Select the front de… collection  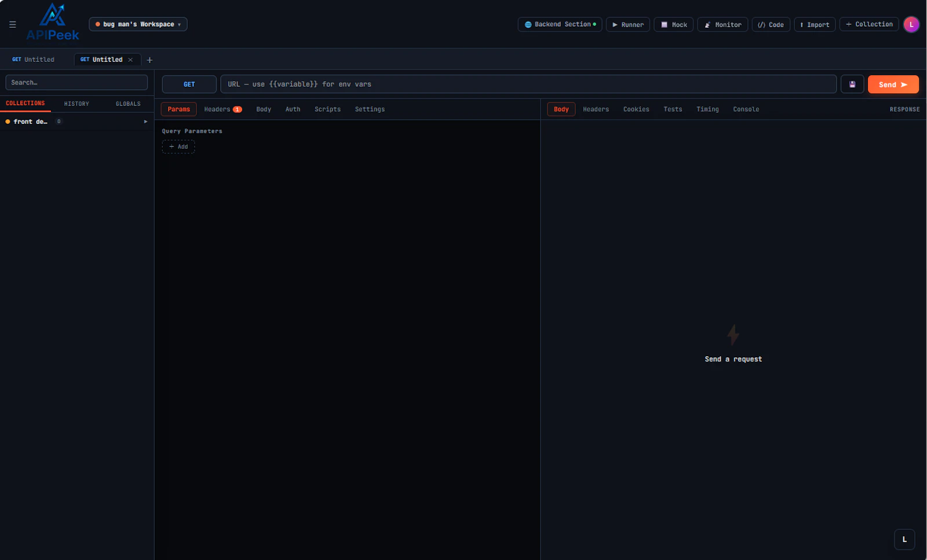[30, 122]
